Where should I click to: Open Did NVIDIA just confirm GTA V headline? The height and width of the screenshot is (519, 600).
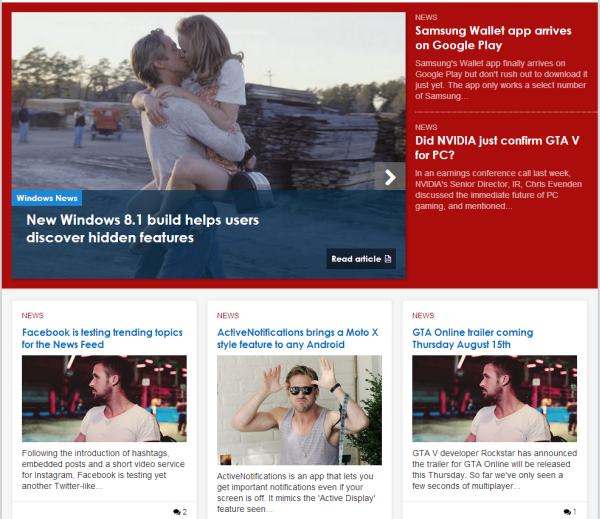[497, 148]
